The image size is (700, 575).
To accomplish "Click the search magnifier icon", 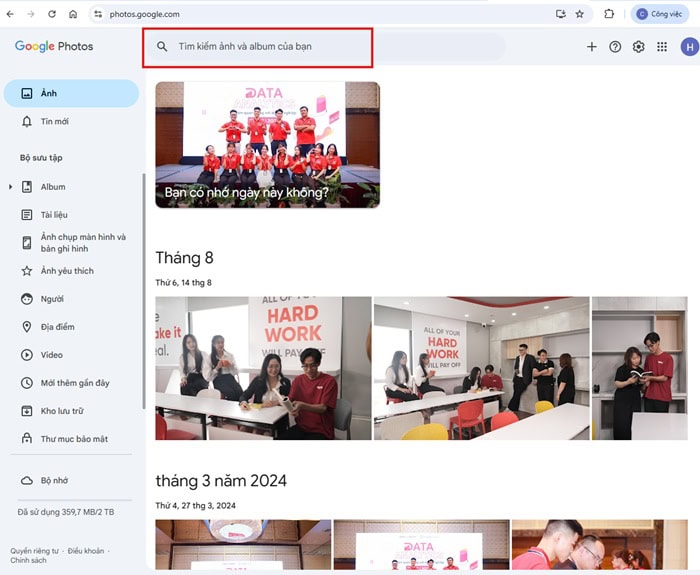I will [x=162, y=46].
